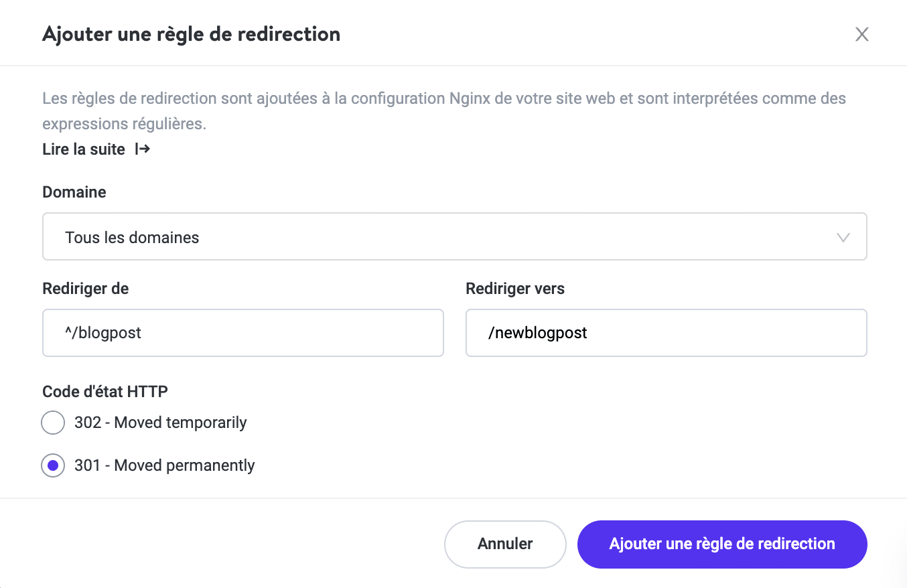Screen dimensions: 907x588
Task: Confirm with Ajouter une règle de redirection
Action: (x=721, y=544)
